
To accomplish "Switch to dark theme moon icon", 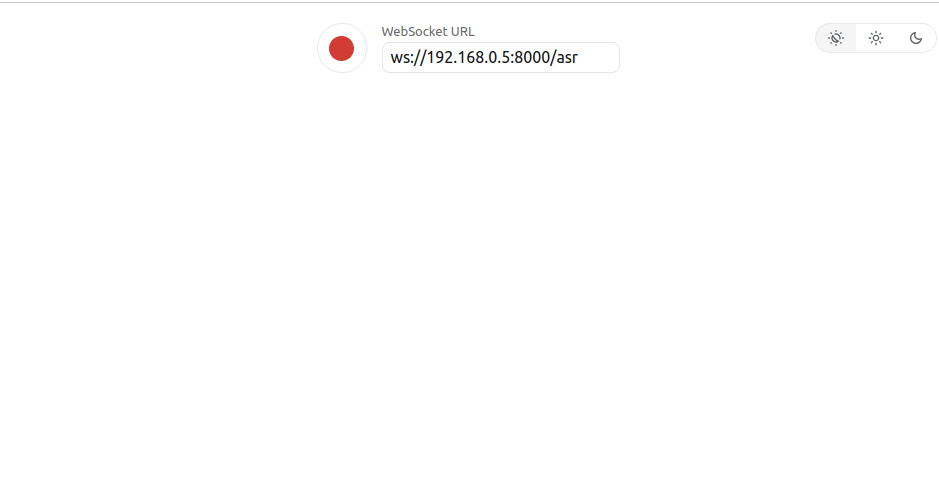I will 916,38.
